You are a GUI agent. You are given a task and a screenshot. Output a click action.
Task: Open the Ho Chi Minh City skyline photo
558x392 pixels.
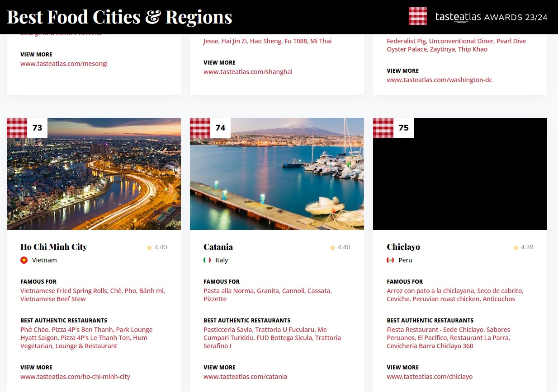94,181
